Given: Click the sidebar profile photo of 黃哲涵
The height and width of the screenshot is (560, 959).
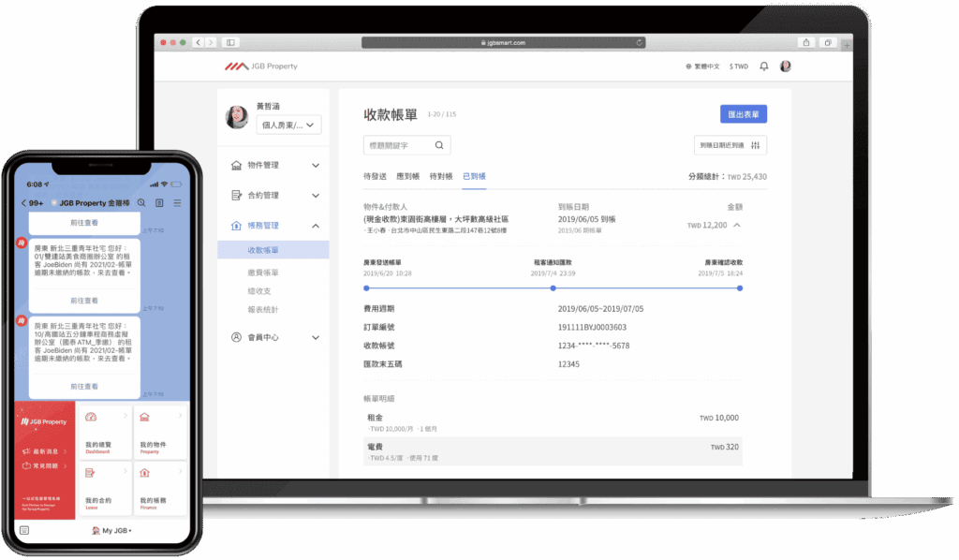Looking at the screenshot, I should (x=237, y=116).
